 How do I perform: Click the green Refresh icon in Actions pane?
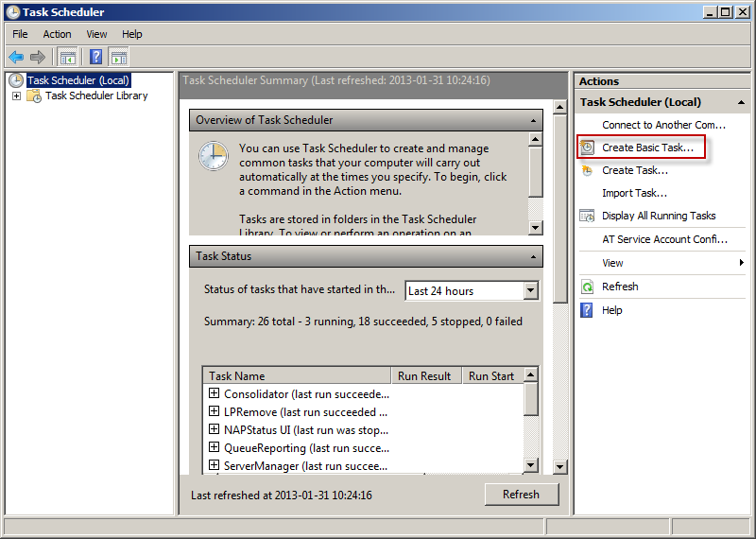tap(587, 287)
